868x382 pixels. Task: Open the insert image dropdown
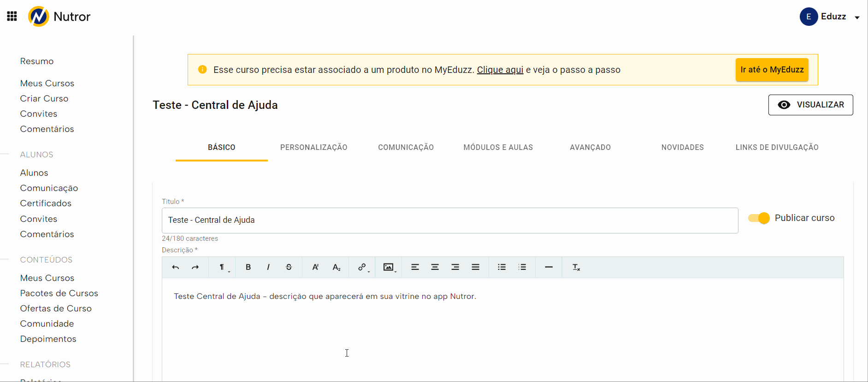[389, 267]
